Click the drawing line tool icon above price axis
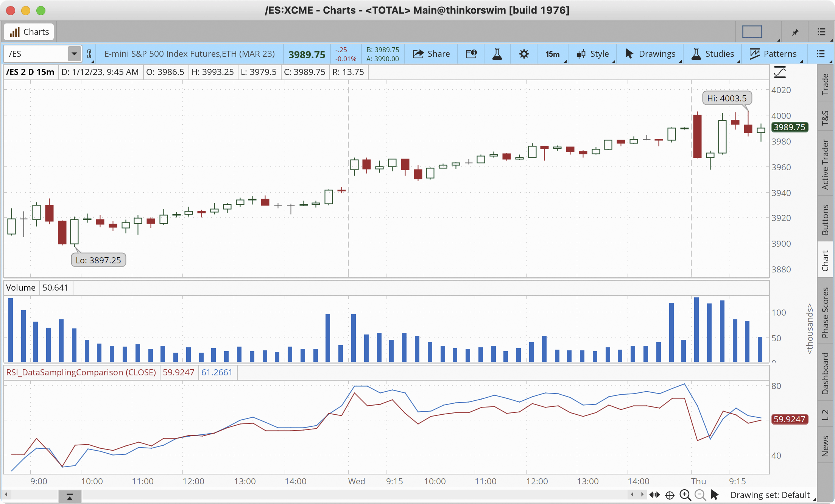This screenshot has width=835, height=504. pos(780,72)
